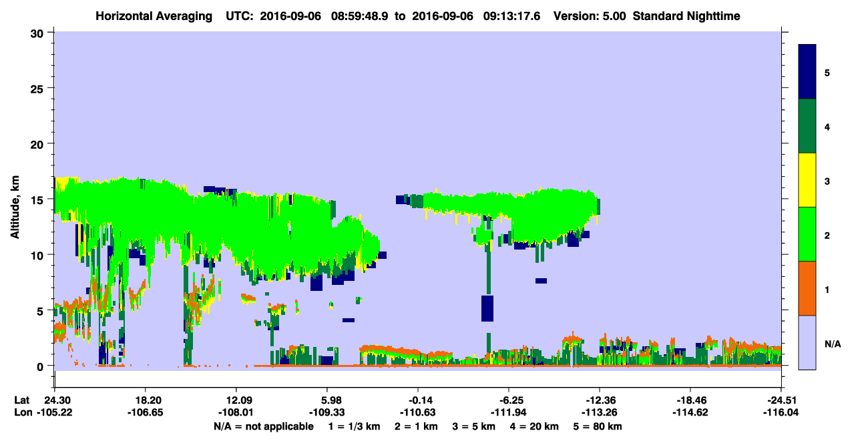Click 'N/A = not applicable' in the legend
The height and width of the screenshot is (445, 868).
pyautogui.click(x=264, y=426)
